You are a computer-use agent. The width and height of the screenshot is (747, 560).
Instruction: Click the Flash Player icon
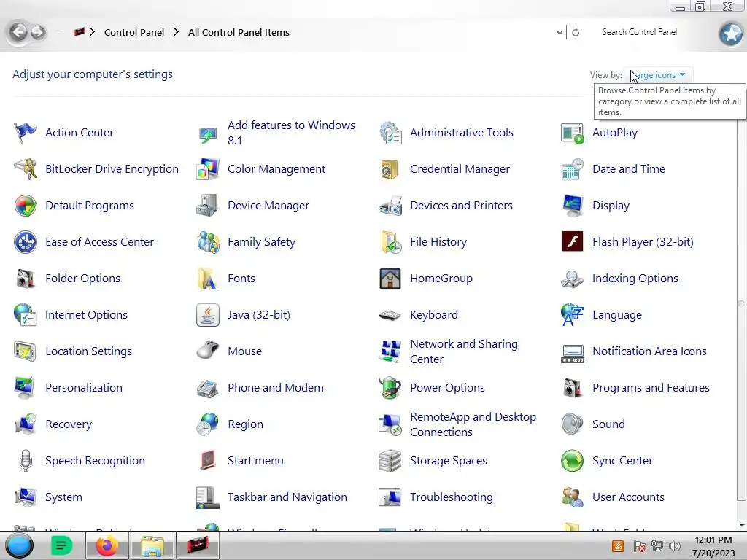[573, 242]
